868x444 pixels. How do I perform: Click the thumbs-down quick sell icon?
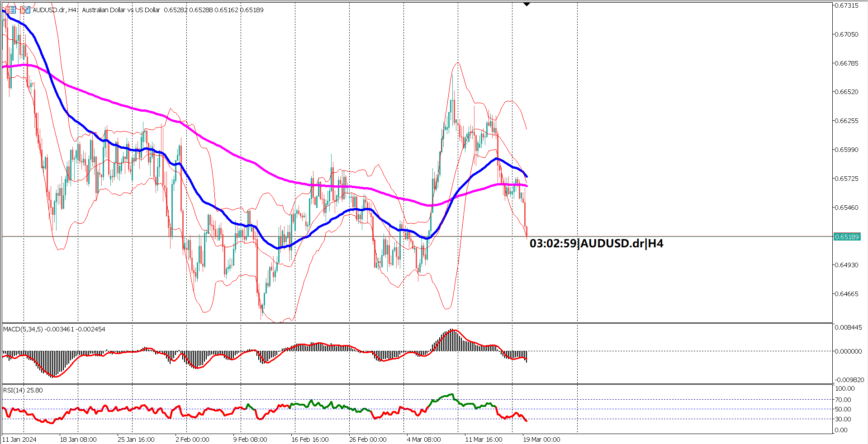[x=22, y=9]
